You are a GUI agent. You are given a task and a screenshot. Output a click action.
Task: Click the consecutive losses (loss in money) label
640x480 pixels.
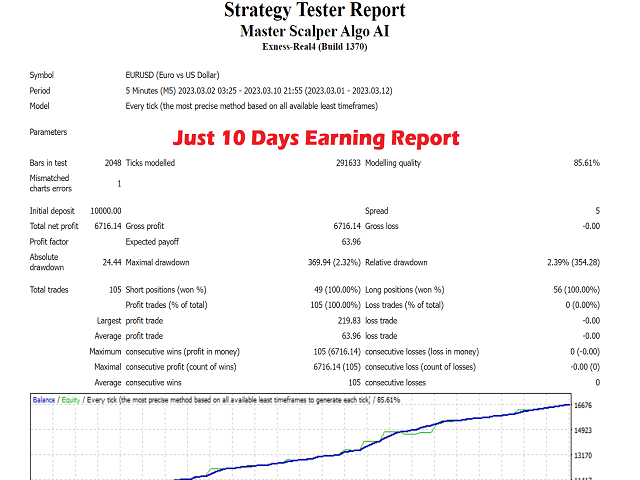[x=422, y=352]
